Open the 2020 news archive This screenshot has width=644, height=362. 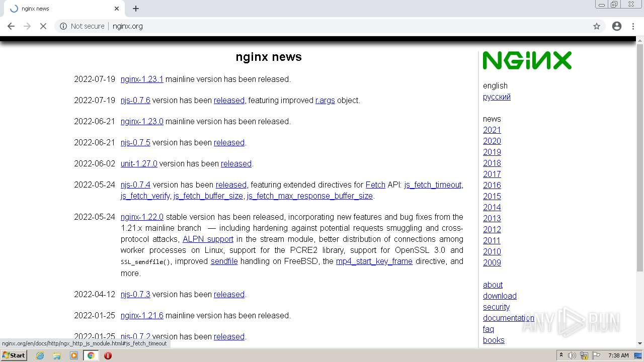[x=492, y=141]
